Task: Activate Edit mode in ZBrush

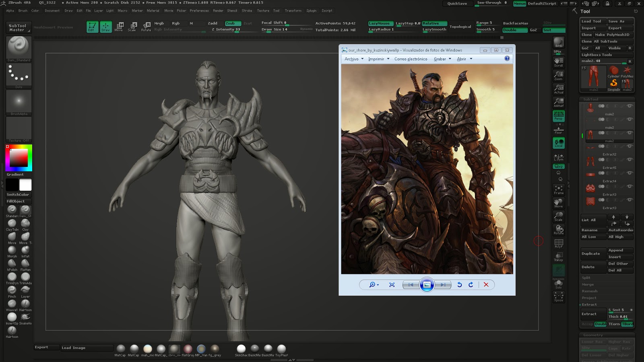Action: [92, 27]
